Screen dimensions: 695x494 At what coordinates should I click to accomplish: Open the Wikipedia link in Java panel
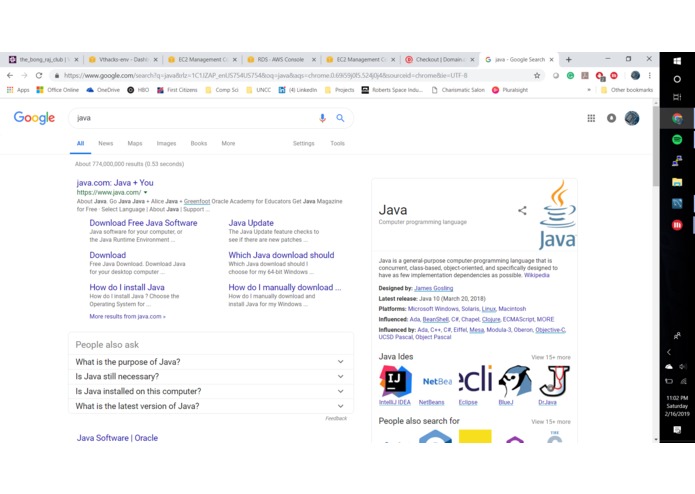pyautogui.click(x=536, y=275)
